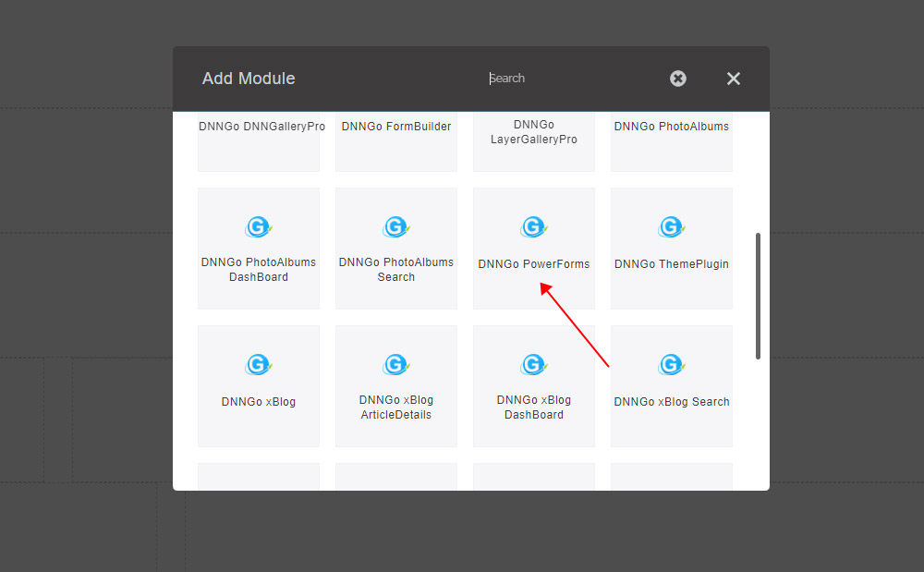This screenshot has height=572, width=924.
Task: Click the 'DNNGo ThemePlugin' label text
Action: [x=671, y=264]
